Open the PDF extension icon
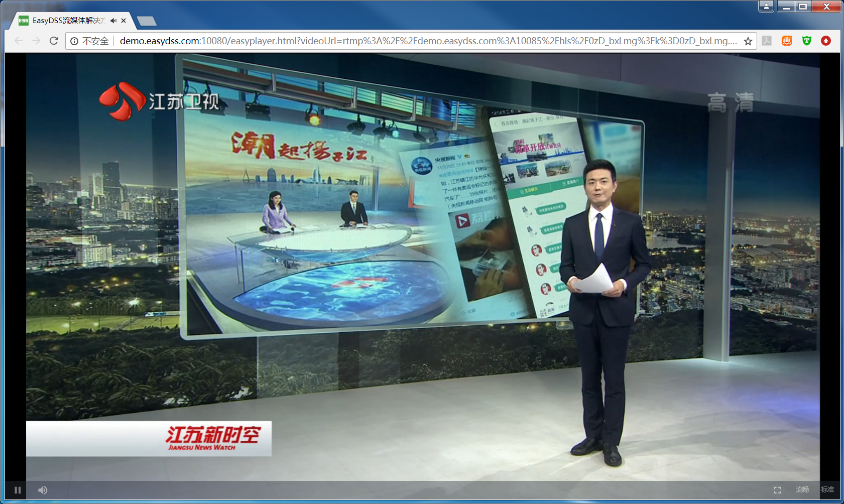 tap(767, 41)
